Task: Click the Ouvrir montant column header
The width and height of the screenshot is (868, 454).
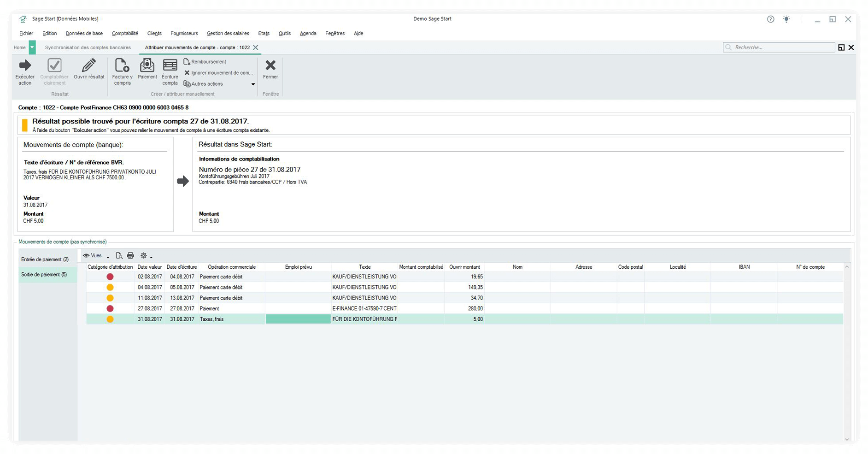Action: 464,267
